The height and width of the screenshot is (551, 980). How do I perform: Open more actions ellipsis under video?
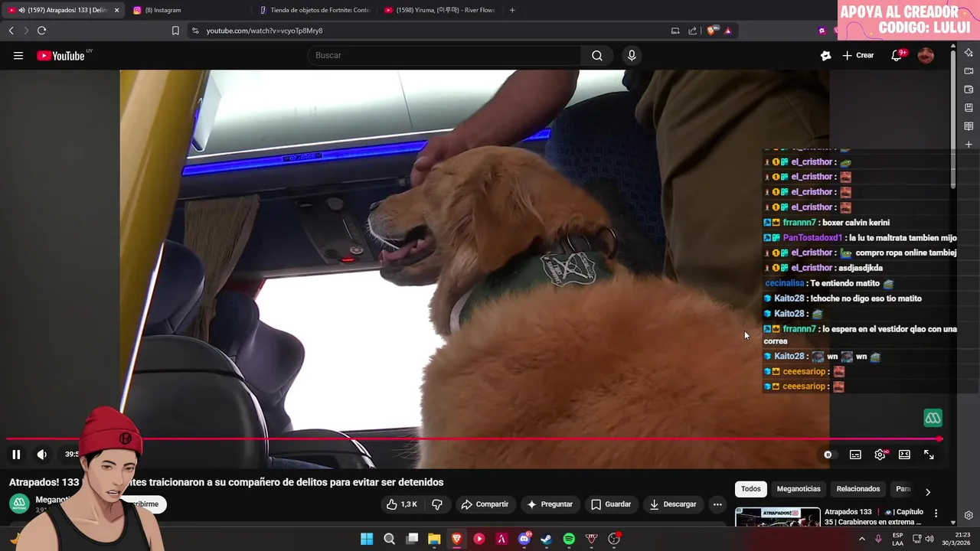pyautogui.click(x=717, y=504)
